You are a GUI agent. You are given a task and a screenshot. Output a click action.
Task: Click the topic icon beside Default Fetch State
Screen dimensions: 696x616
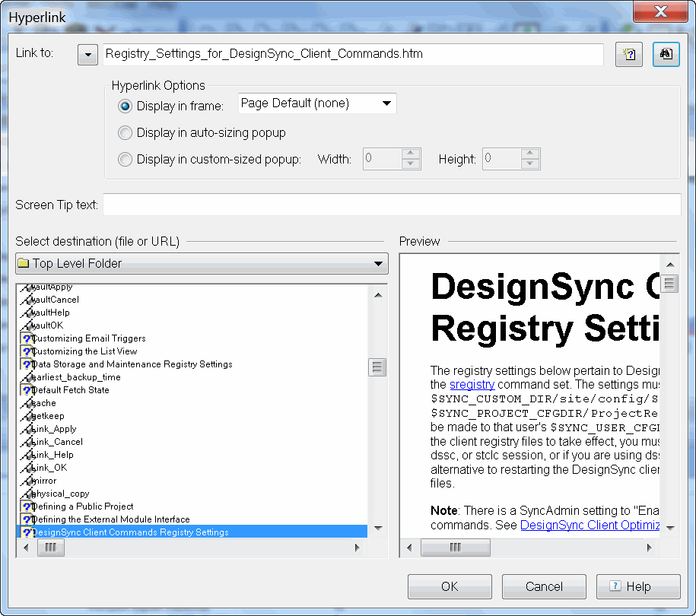coord(27,390)
